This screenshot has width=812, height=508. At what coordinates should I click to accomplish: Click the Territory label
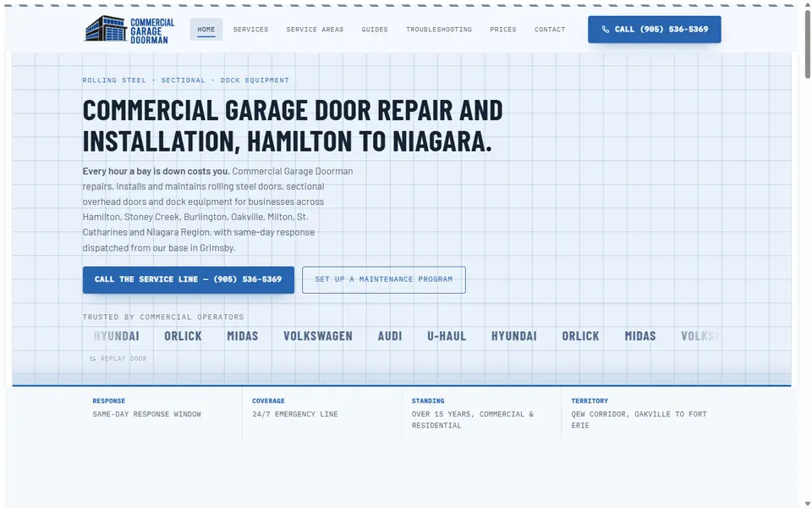pyautogui.click(x=590, y=401)
